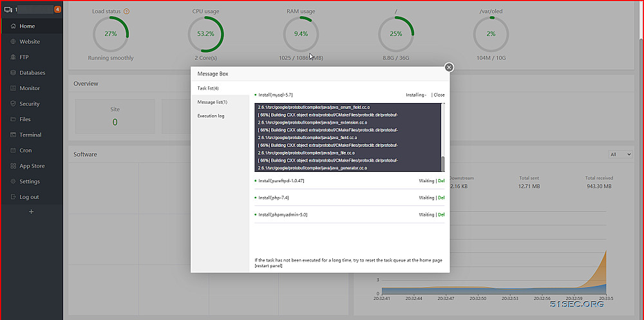This screenshot has width=644, height=320.
Task: Click the 25% root disk gauge
Action: pos(396,34)
